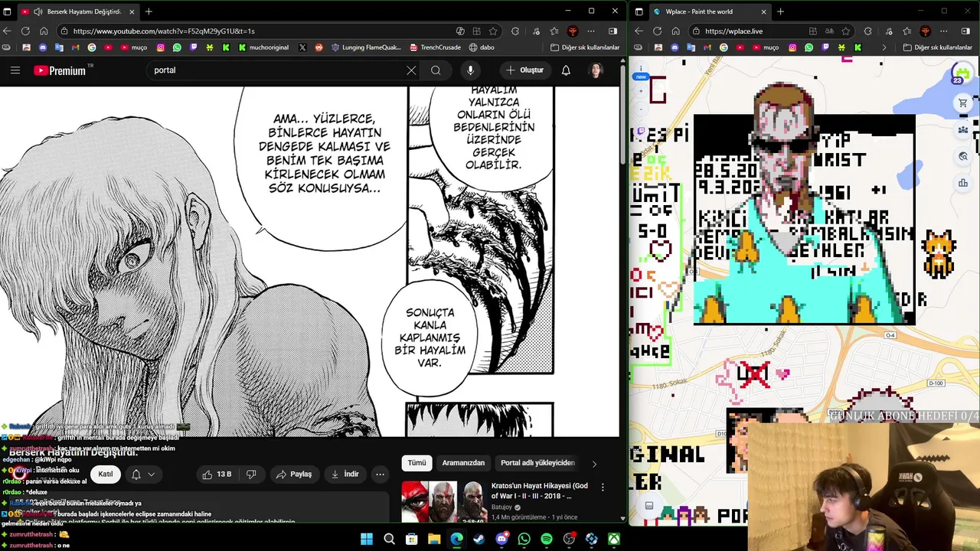Dislike the Berserk video

251,474
